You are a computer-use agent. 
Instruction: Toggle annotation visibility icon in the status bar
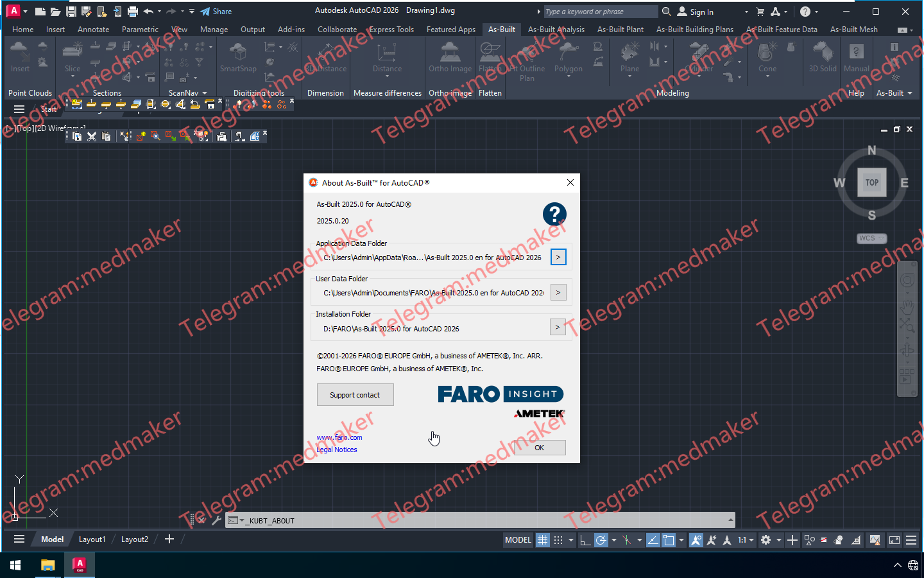(x=696, y=540)
